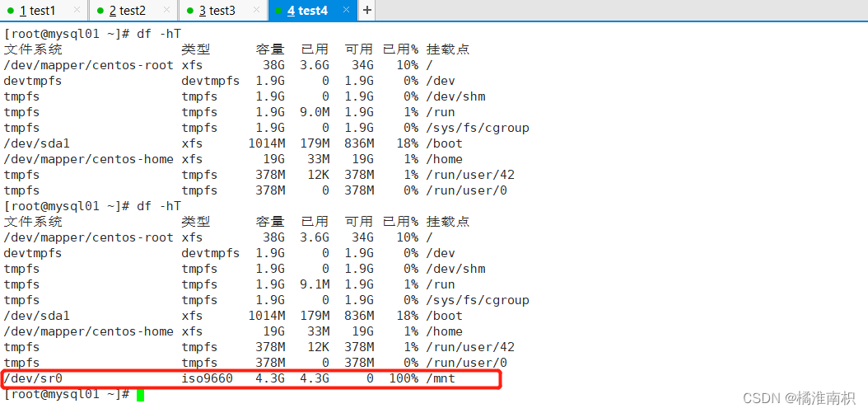The height and width of the screenshot is (413, 868).
Task: Click /dev/shm in the second df output
Action: pyautogui.click(x=455, y=269)
